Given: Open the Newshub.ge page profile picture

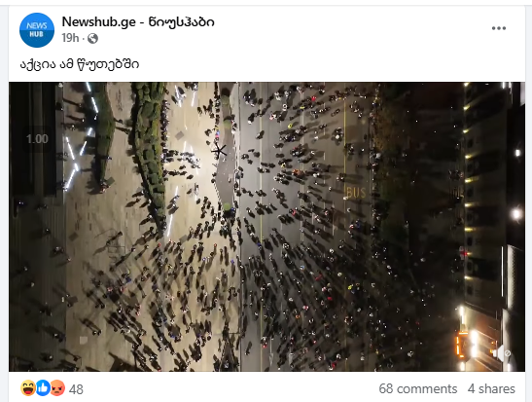Looking at the screenshot, I should [x=37, y=30].
